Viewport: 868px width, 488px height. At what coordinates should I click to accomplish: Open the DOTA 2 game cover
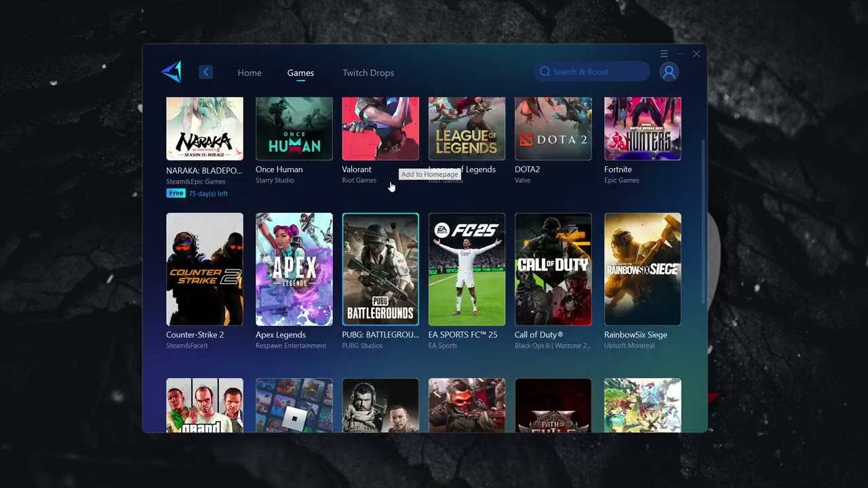pos(553,128)
